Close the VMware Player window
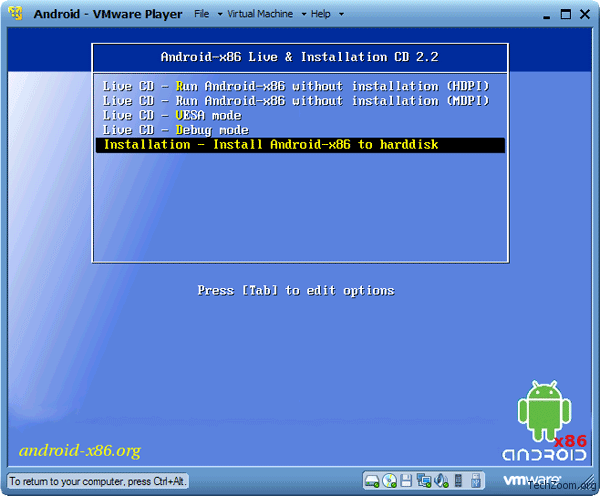 [585, 14]
